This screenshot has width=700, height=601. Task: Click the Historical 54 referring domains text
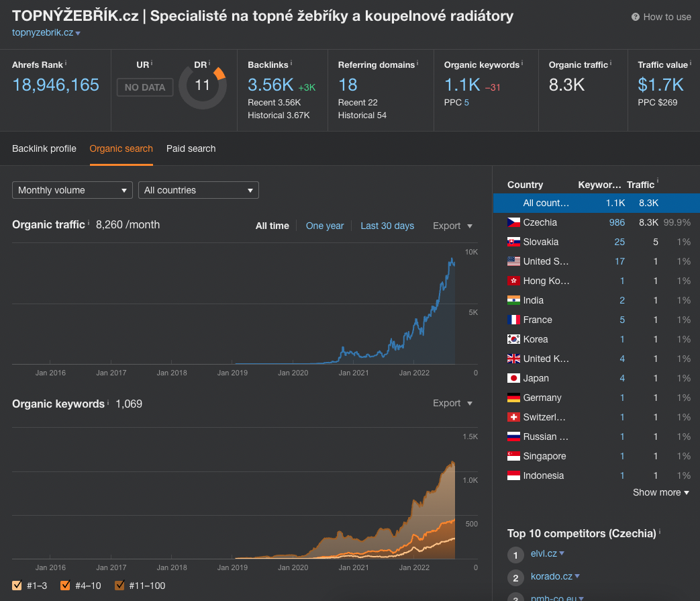[362, 115]
